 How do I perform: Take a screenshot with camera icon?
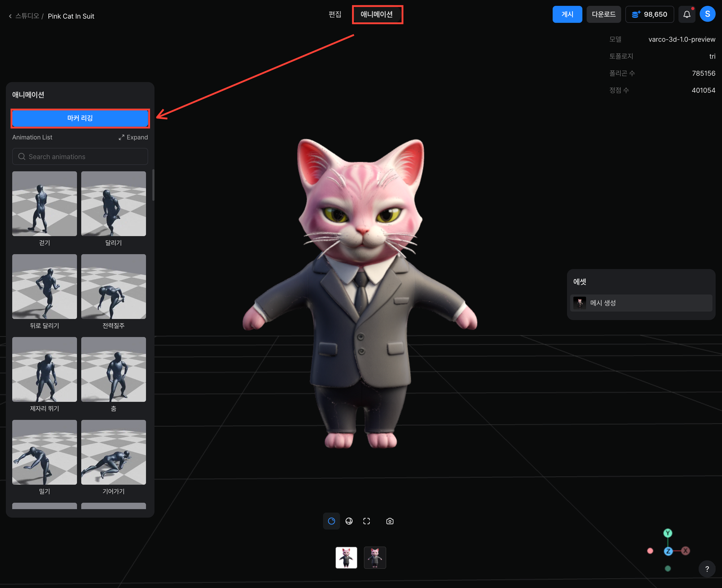pos(390,521)
